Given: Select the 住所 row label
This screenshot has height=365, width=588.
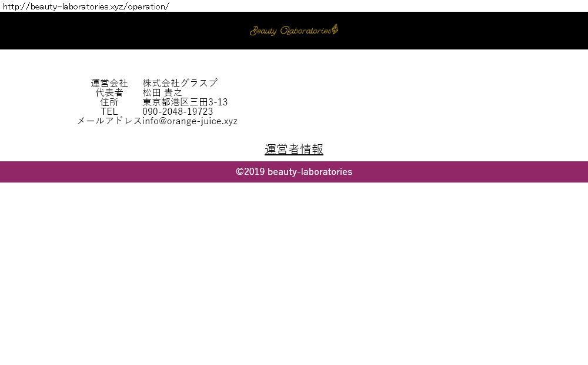Looking at the screenshot, I should (109, 102).
